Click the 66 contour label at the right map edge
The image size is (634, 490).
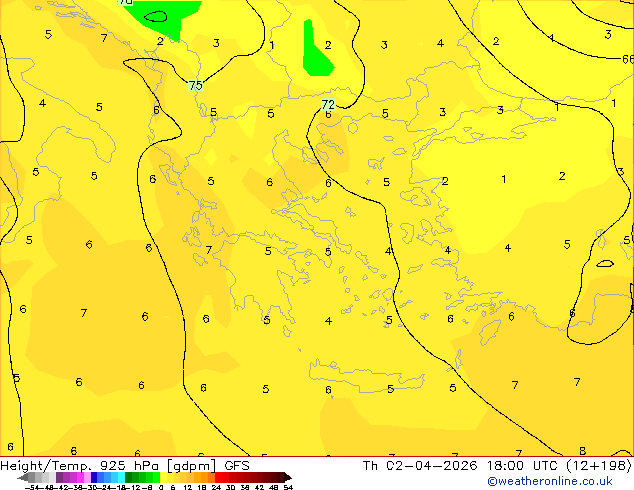click(x=628, y=59)
